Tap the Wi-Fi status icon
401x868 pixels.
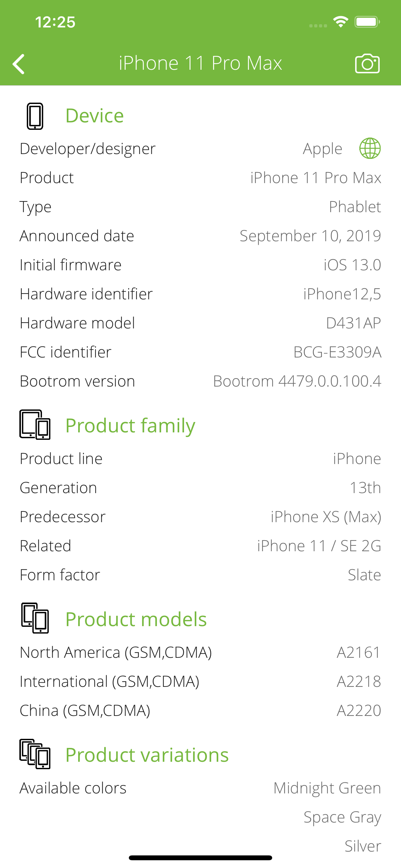click(340, 22)
